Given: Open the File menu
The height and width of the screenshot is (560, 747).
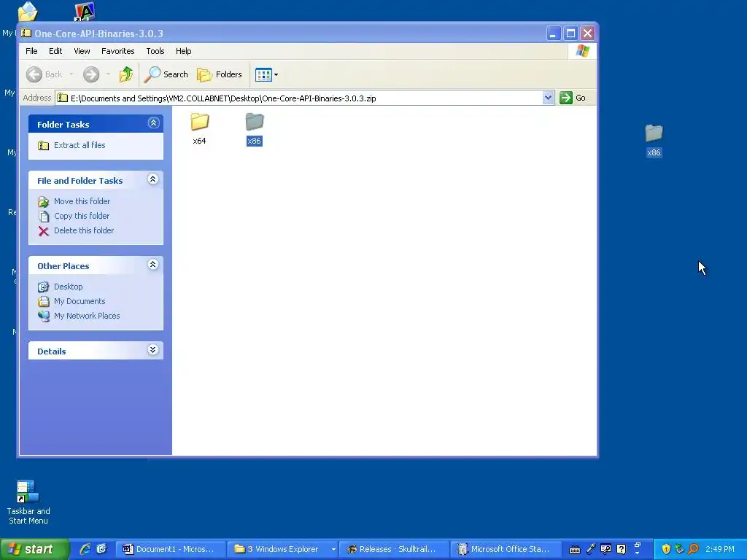Looking at the screenshot, I should point(31,51).
